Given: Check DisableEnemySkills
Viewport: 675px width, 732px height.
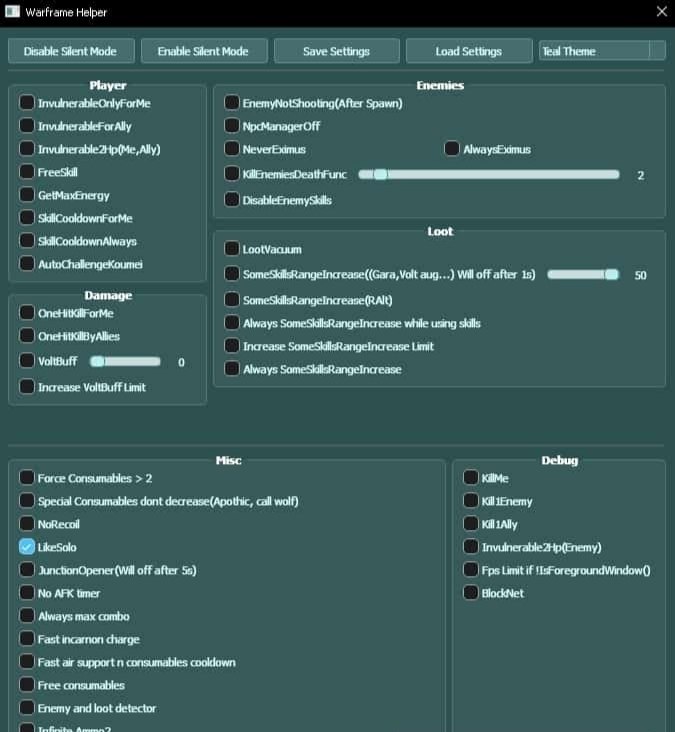Looking at the screenshot, I should [x=232, y=200].
